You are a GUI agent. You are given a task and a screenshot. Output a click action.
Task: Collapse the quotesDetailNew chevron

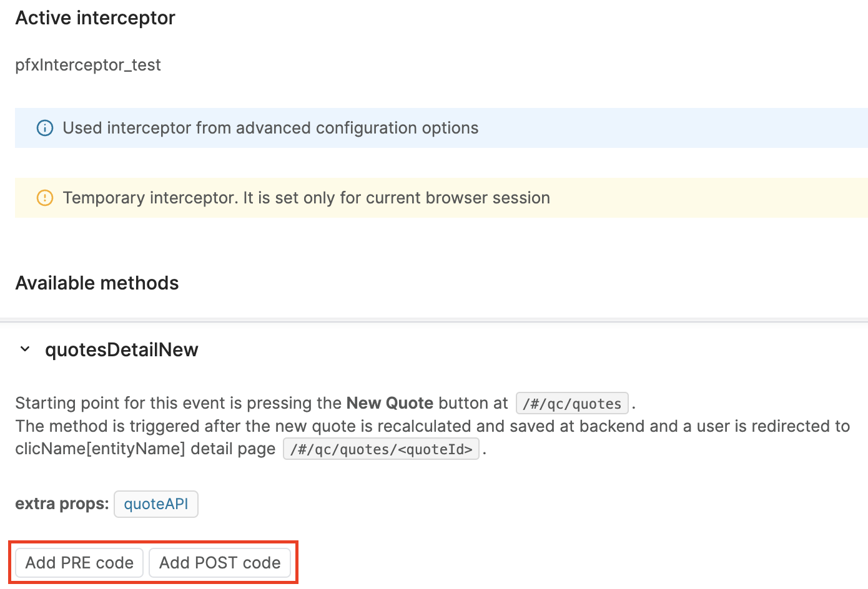tap(25, 349)
